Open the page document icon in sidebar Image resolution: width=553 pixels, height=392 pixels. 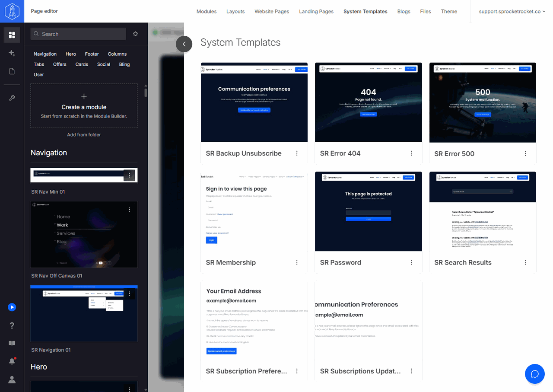12,71
